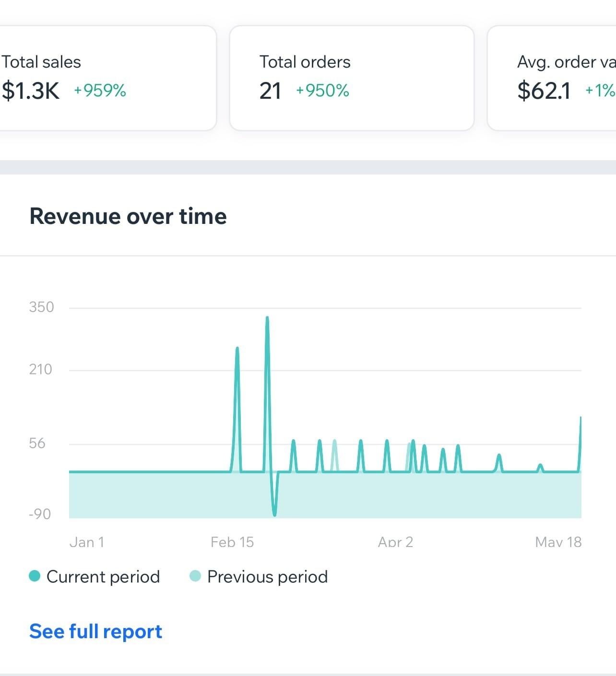Viewport: 616px width, 676px height.
Task: Click the May 18 x-axis label
Action: [558, 542]
